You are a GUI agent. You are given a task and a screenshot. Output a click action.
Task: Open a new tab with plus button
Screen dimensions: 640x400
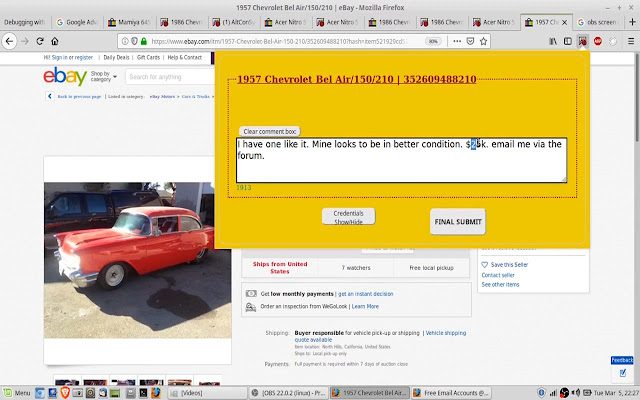coord(632,22)
